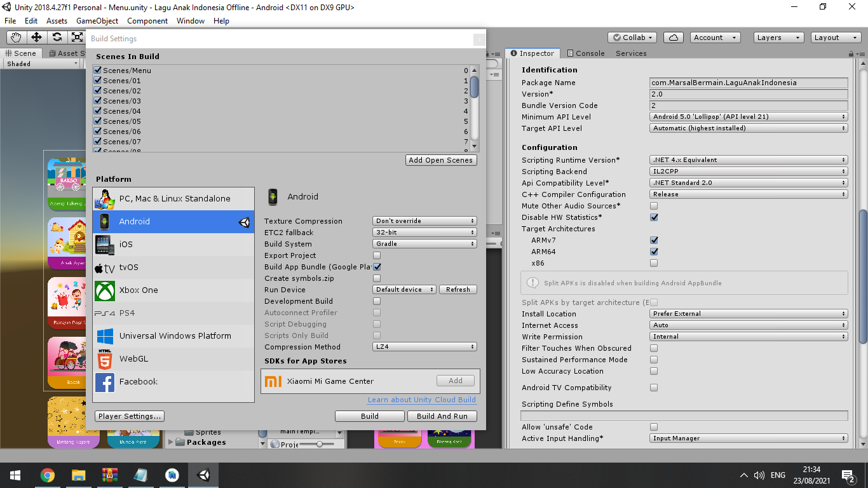Open Scripting Backend dropdown
868x488 pixels.
[x=749, y=172]
